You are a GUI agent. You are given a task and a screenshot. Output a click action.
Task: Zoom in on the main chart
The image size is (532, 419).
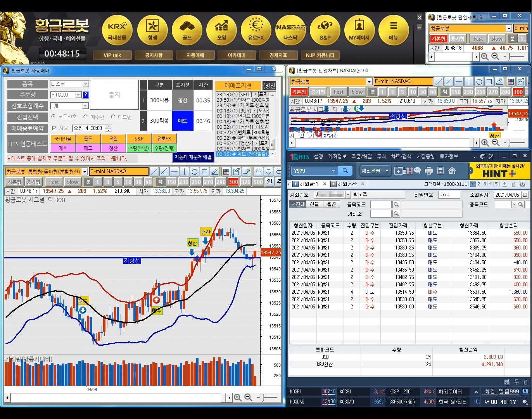[x=238, y=398]
